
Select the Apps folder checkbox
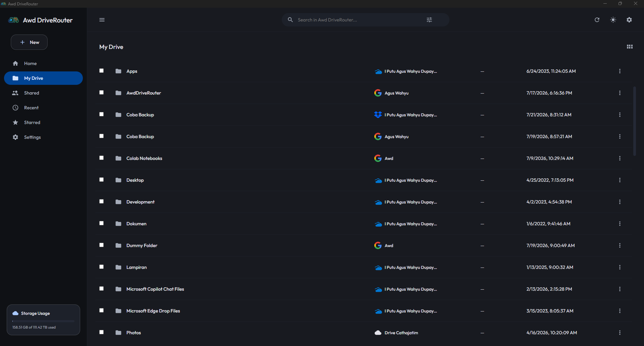click(102, 71)
